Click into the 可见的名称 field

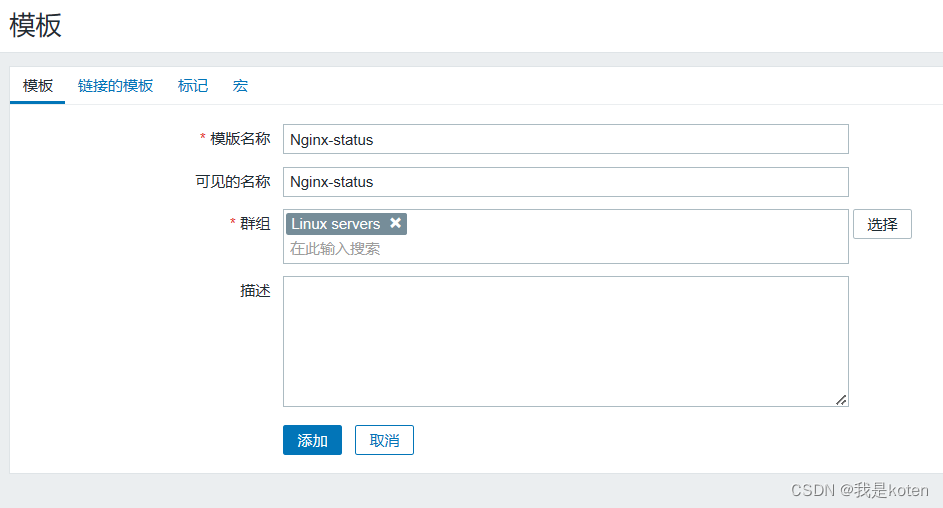point(565,182)
